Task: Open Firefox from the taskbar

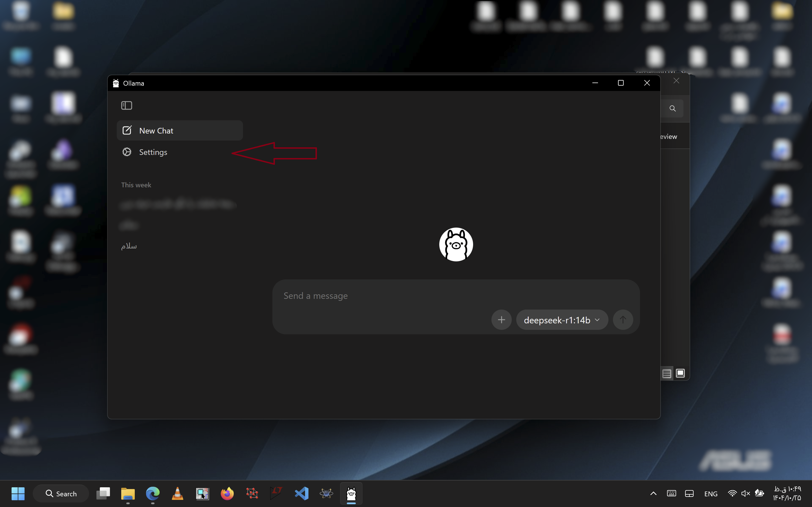Action: [x=227, y=493]
